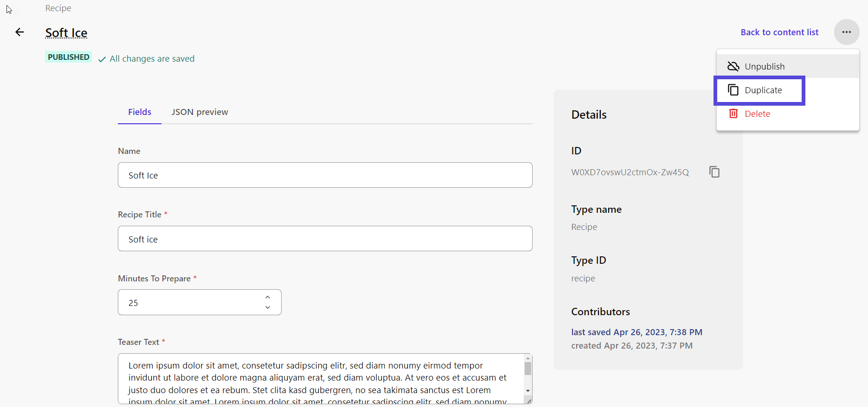Select Duplicate from the menu
The height and width of the screenshot is (407, 868).
click(763, 90)
